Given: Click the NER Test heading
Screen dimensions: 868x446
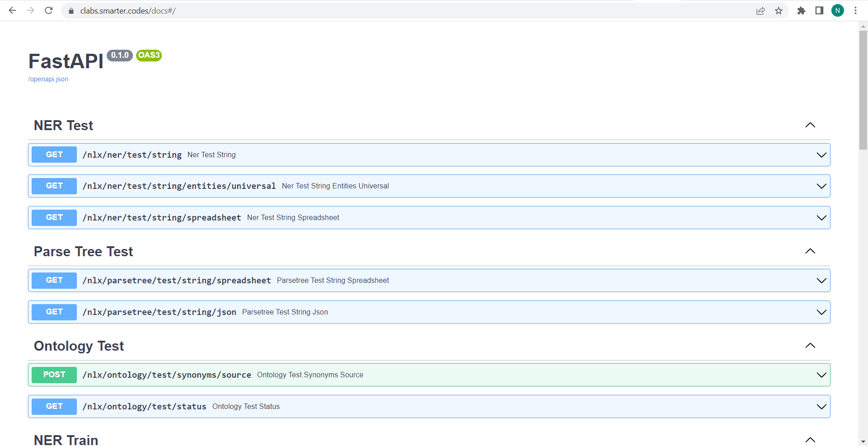Looking at the screenshot, I should 63,125.
